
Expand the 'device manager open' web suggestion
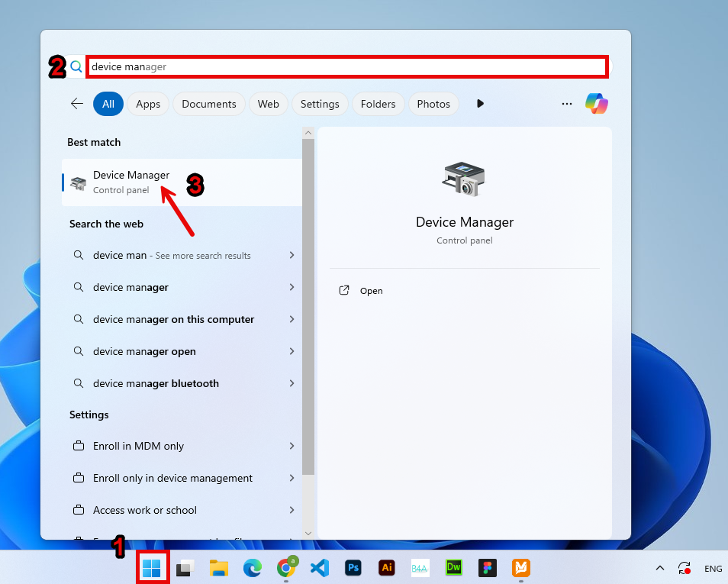tap(292, 351)
